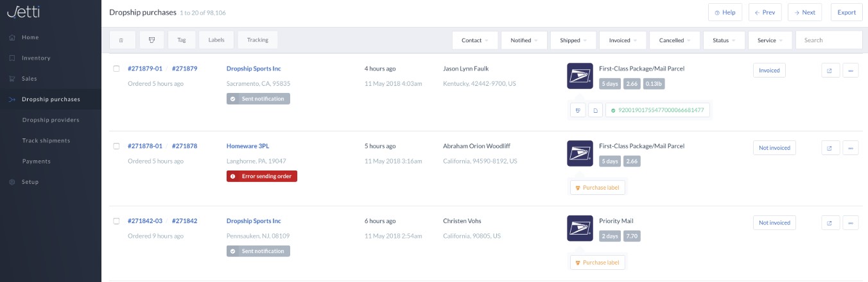Open the Homeware 3PL provider link

[248, 146]
